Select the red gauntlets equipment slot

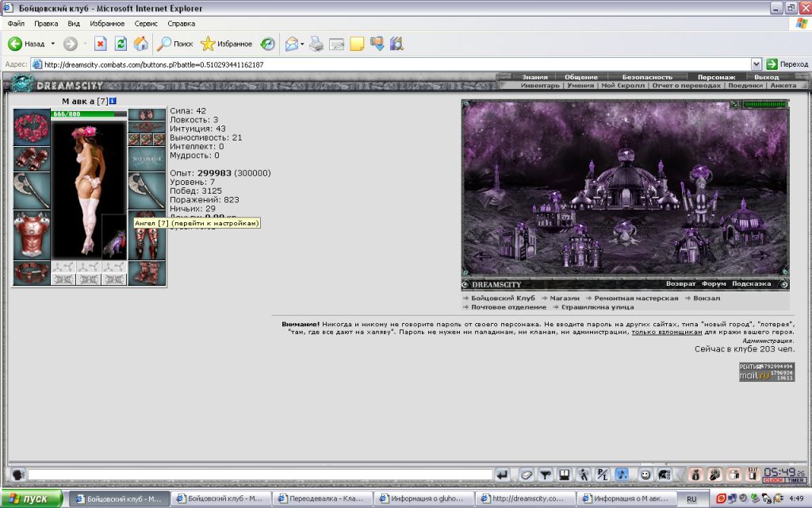[32, 159]
